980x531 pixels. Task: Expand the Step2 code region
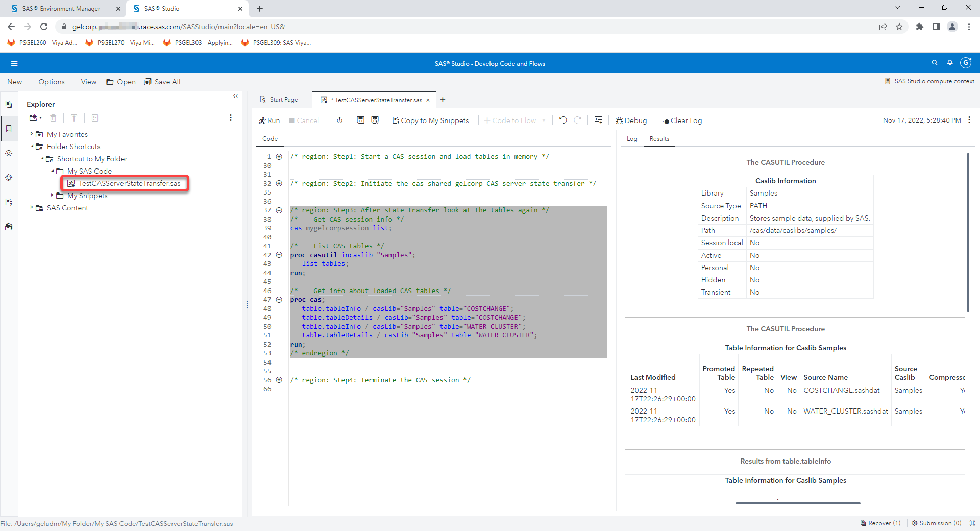coord(279,183)
